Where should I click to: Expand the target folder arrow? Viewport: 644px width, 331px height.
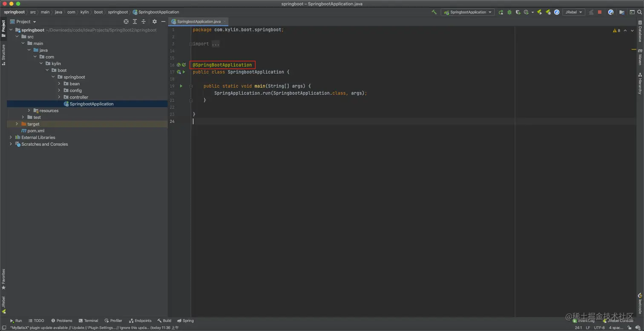point(17,124)
